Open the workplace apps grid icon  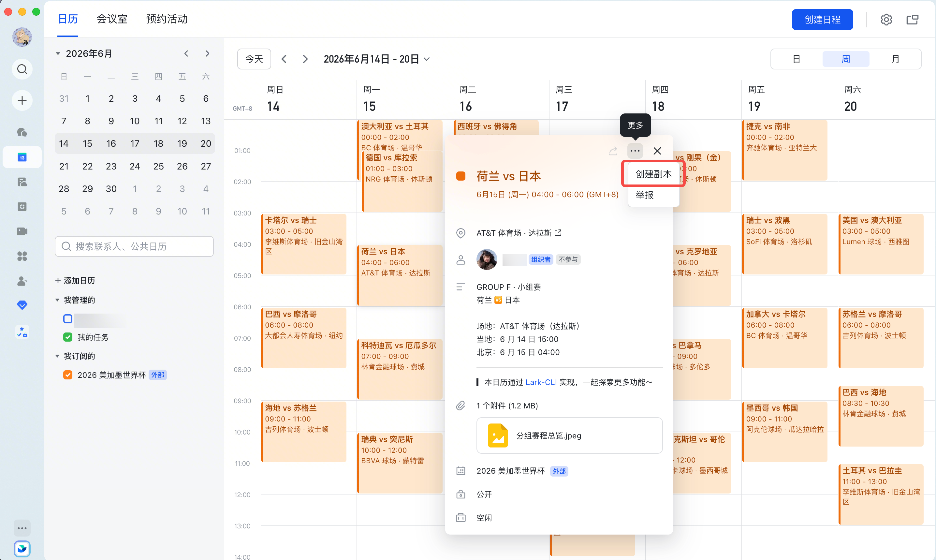(x=22, y=256)
